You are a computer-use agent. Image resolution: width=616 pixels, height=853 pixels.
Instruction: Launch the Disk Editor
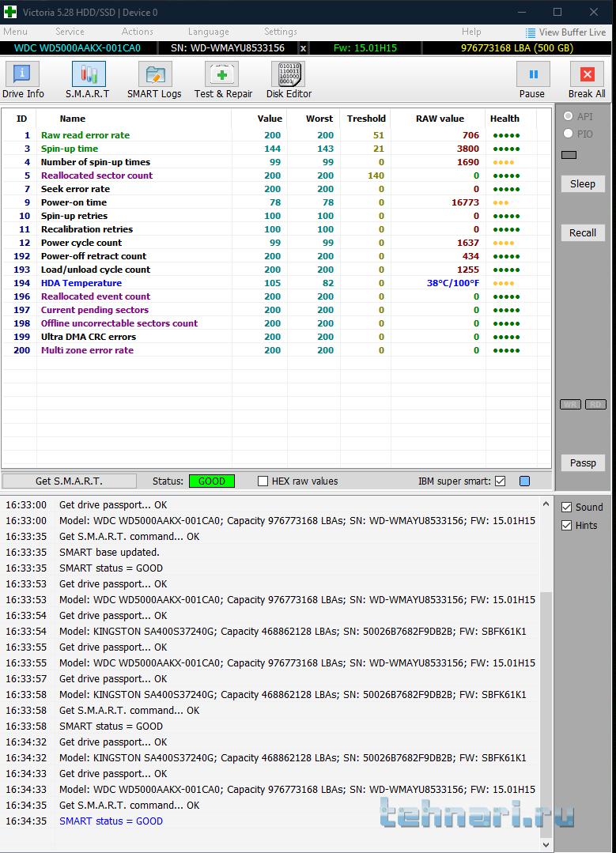point(289,80)
